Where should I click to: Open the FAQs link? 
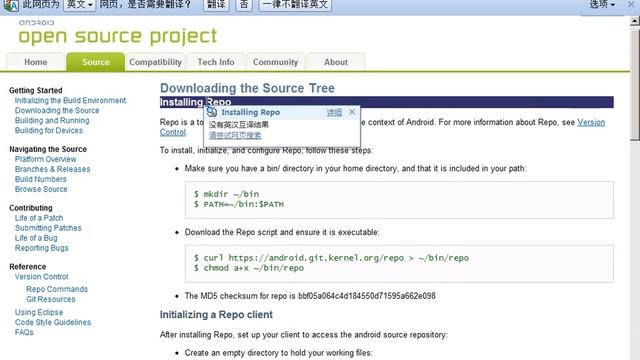pos(24,332)
